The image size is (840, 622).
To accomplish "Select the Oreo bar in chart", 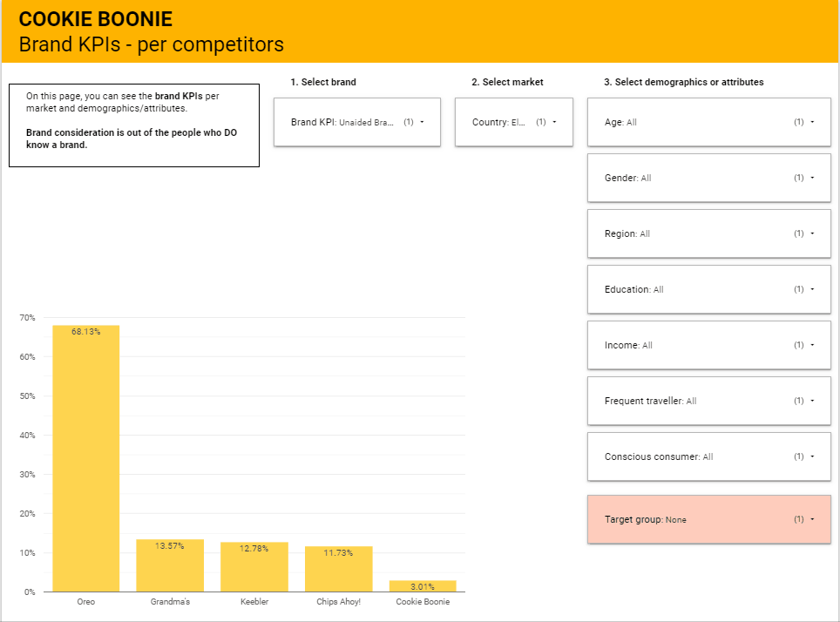I will pyautogui.click(x=85, y=458).
